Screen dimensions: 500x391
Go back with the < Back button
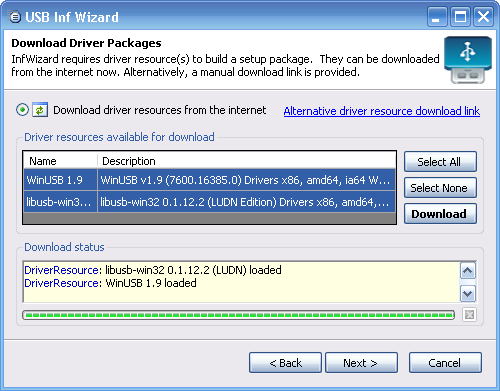click(x=285, y=362)
